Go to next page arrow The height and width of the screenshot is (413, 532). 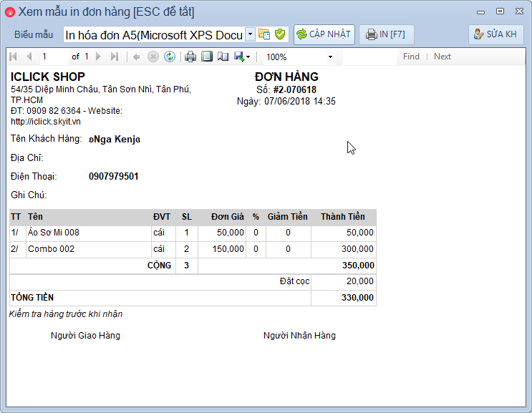click(98, 57)
